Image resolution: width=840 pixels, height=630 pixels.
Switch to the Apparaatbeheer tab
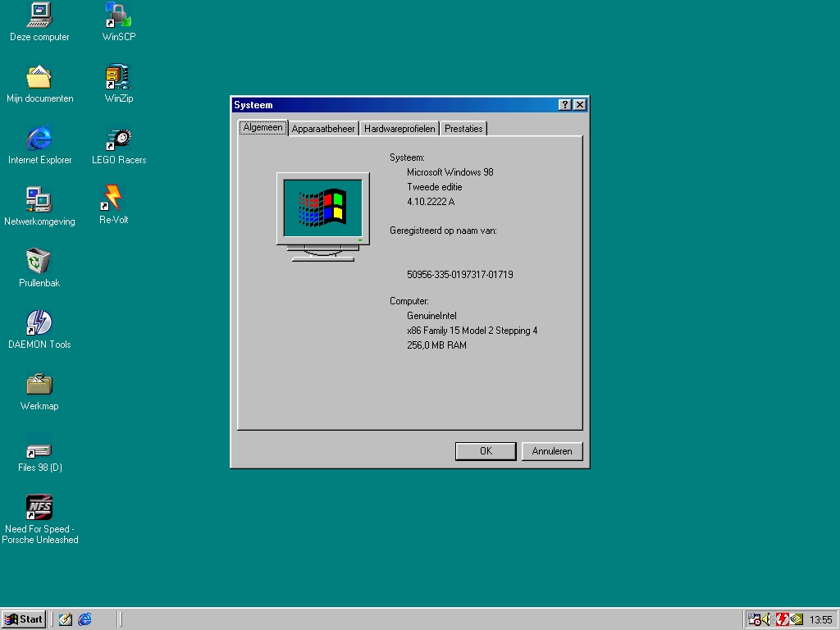pos(323,129)
